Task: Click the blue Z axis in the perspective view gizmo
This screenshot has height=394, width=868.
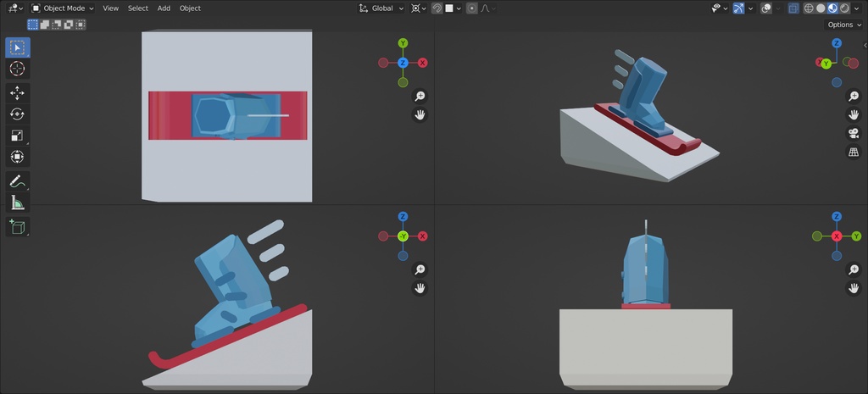Action: pyautogui.click(x=837, y=43)
